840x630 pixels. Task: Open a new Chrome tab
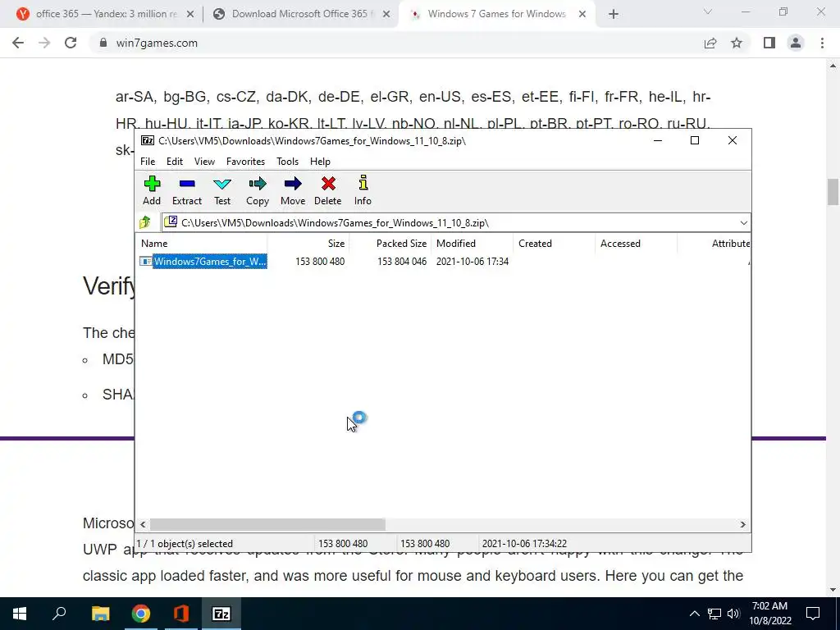point(614,15)
